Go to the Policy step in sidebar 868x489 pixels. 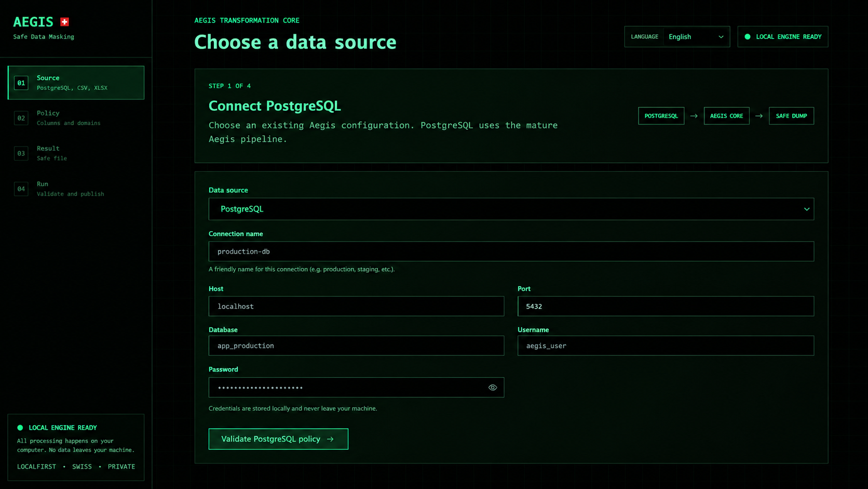(76, 118)
